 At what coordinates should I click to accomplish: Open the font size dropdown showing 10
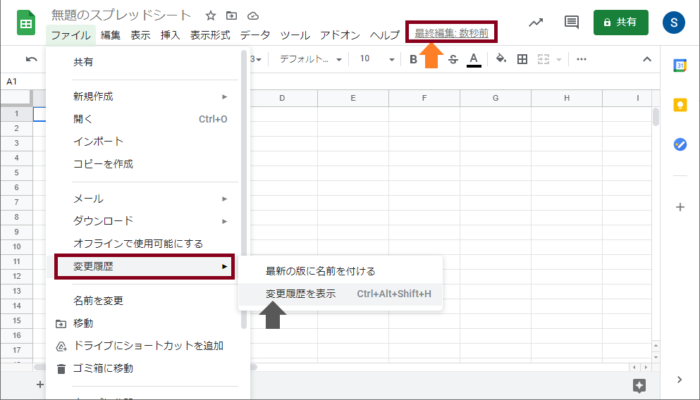375,60
